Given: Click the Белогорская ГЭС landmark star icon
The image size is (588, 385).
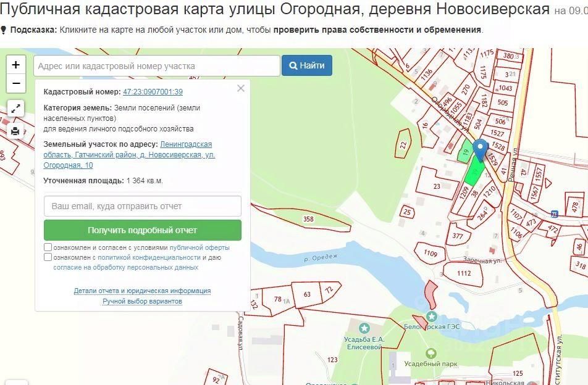Looking at the screenshot, I should [432, 317].
